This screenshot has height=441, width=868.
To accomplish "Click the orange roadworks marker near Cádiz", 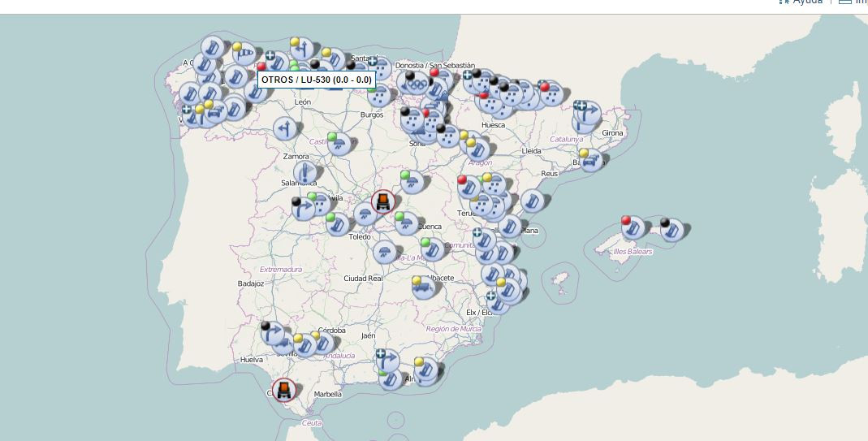I will 283,391.
